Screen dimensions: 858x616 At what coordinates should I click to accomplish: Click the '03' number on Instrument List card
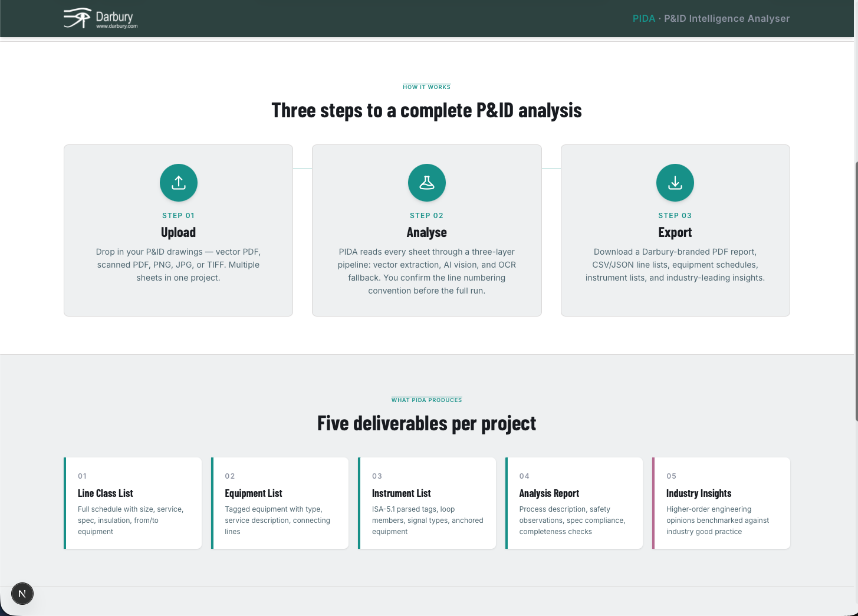click(377, 476)
